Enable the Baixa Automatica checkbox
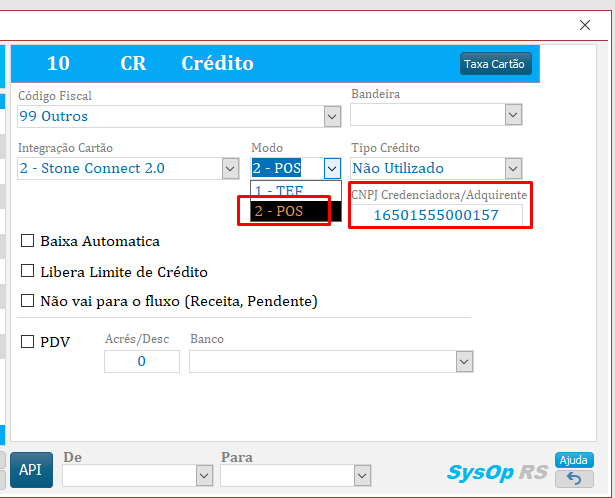The image size is (615, 498). tap(28, 241)
